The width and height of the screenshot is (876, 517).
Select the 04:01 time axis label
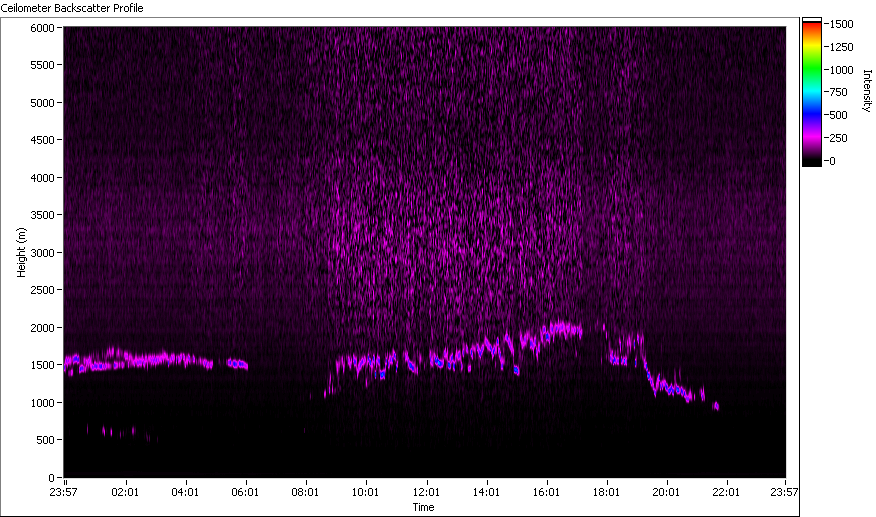coord(185,492)
